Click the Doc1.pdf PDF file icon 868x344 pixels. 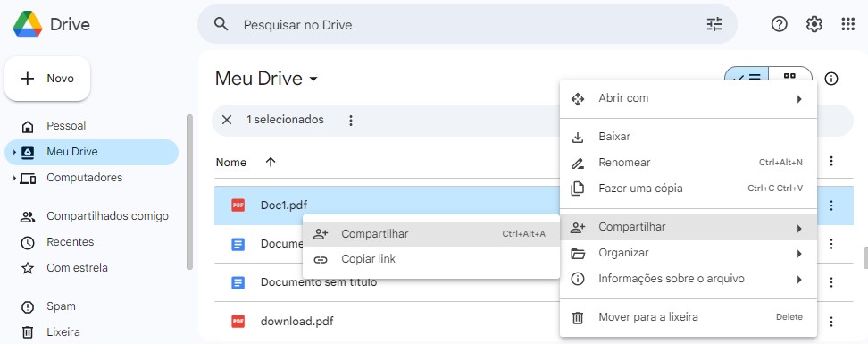(x=238, y=206)
